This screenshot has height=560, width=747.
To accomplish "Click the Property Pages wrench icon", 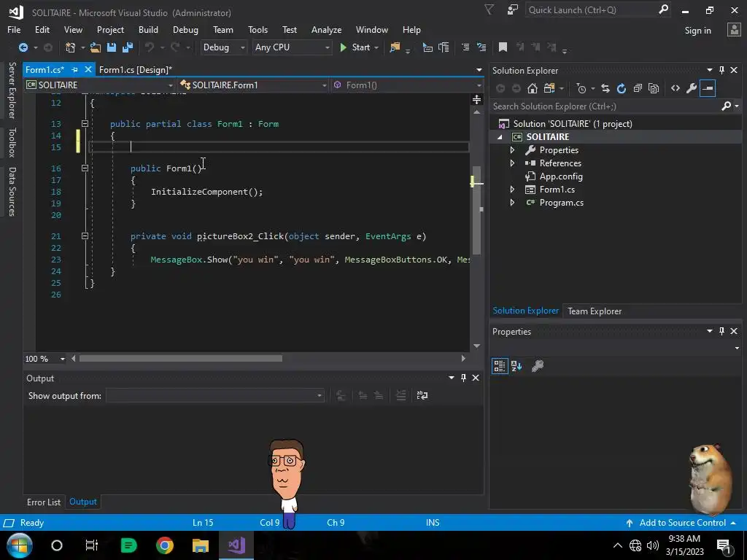I will [538, 366].
